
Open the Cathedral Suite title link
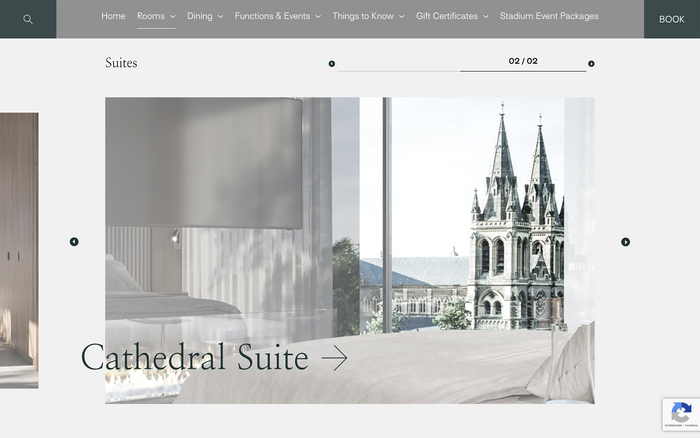coord(195,357)
